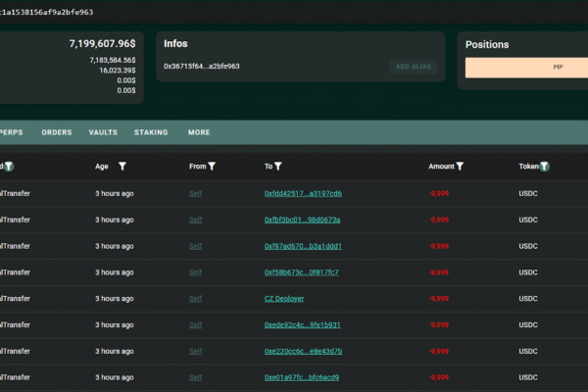The image size is (588, 392).
Task: Click the ADD ALIAS button
Action: click(x=413, y=67)
